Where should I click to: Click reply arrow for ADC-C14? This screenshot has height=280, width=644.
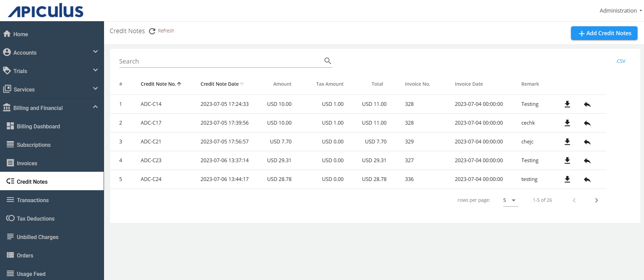(587, 104)
